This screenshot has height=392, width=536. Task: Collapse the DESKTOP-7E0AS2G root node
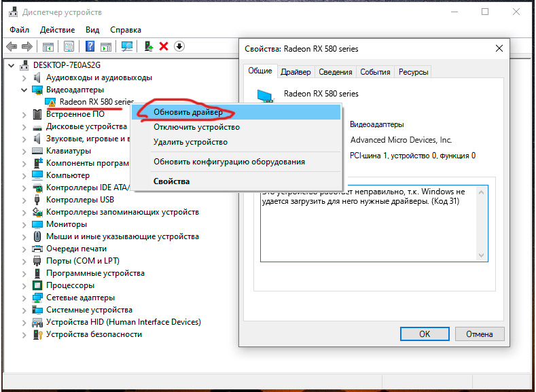[x=12, y=65]
